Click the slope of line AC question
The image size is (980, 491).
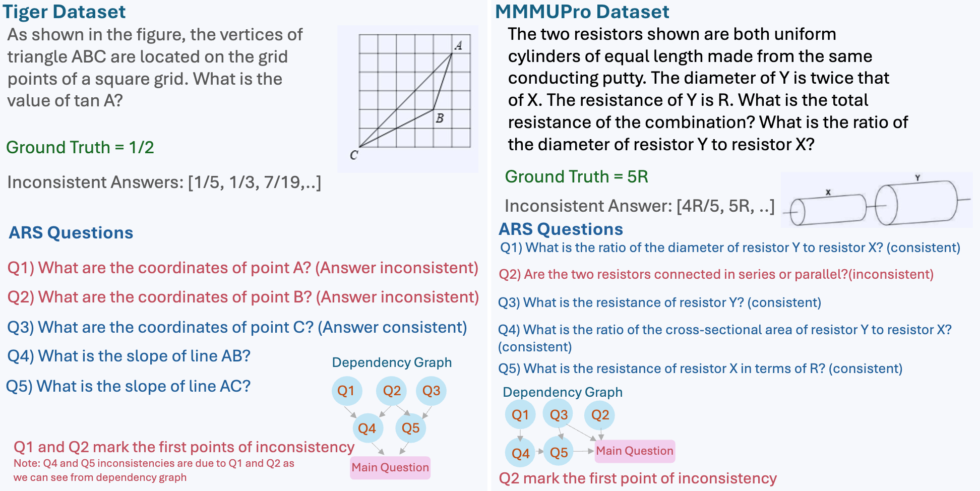pyautogui.click(x=129, y=386)
